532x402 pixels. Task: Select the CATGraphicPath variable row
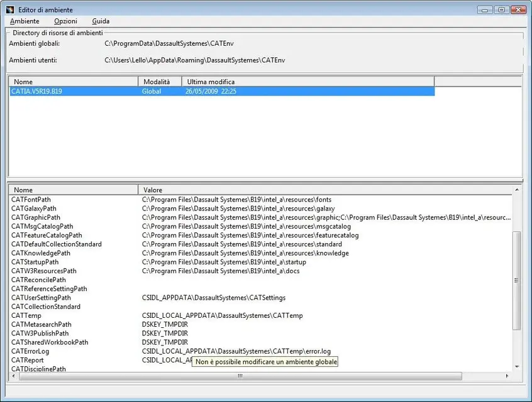[x=36, y=217]
